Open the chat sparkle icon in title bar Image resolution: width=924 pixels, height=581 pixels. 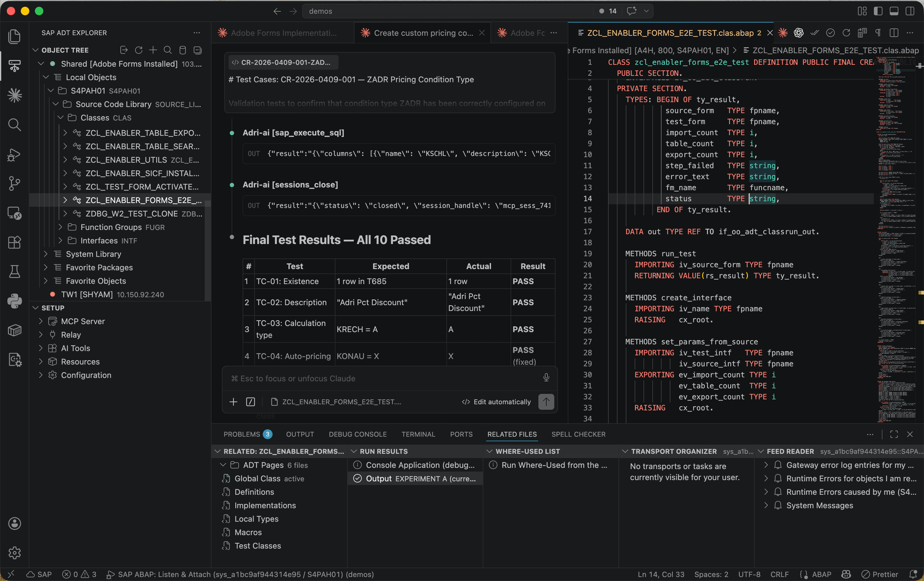(x=632, y=11)
